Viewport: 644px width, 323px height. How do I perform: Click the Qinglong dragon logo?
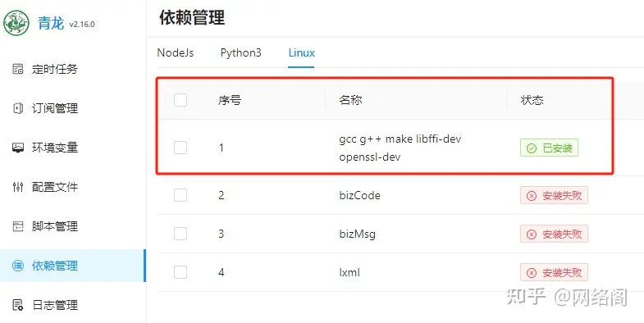tap(16, 24)
